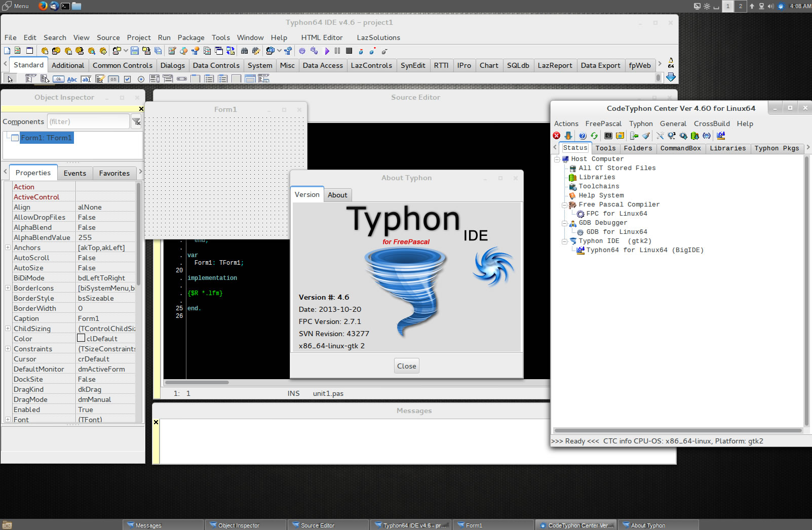Click the Toggle Form/Unit icon
The height and width of the screenshot is (530, 812).
click(230, 51)
